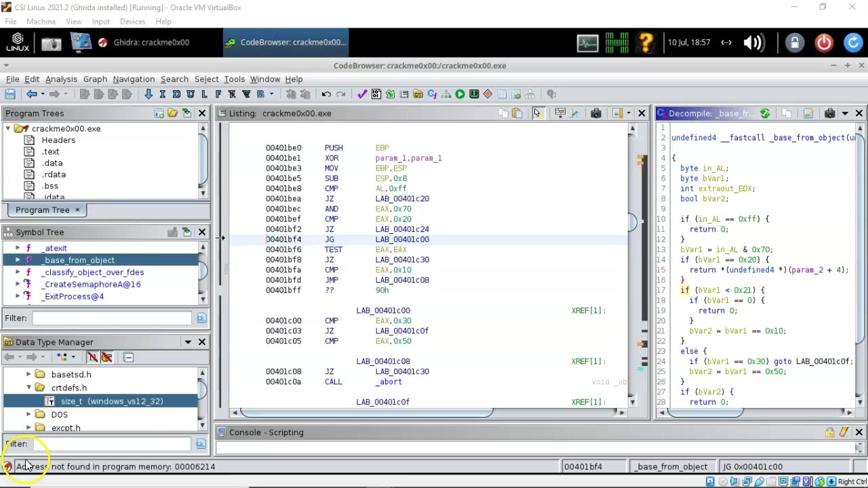Screen dimensions: 868x488
Task: Collapse crtdefs.h folder
Action: [28, 388]
